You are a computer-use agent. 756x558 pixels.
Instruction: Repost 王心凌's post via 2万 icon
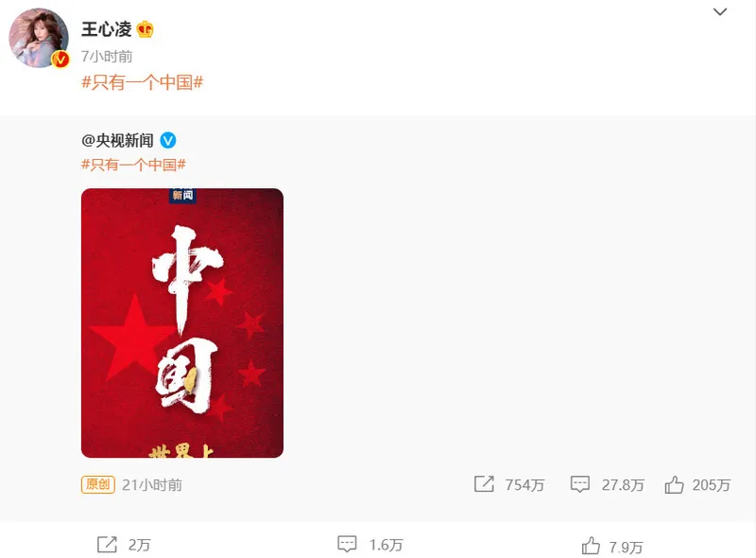coord(107,545)
